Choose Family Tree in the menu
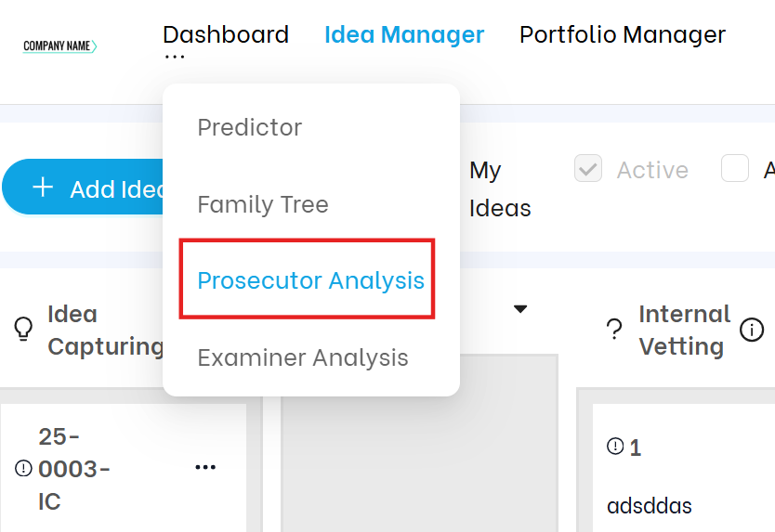This screenshot has width=775, height=532. point(263,204)
